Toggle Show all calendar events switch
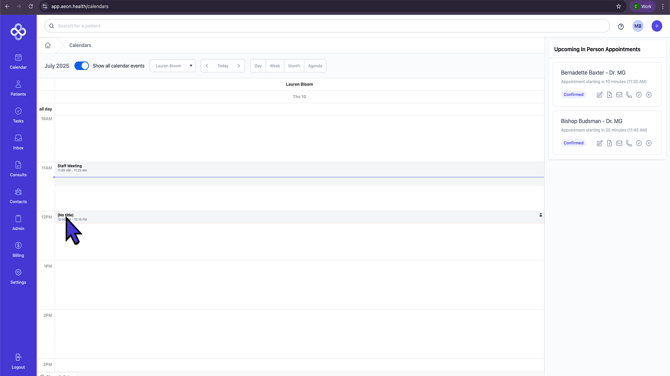This screenshot has height=376, width=670. (x=81, y=66)
